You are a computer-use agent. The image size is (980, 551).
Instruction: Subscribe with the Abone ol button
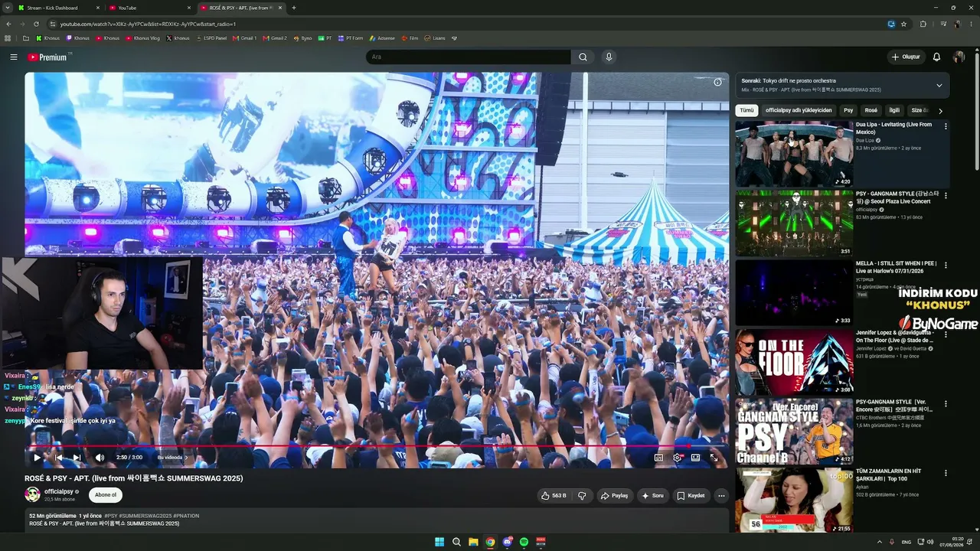point(106,495)
